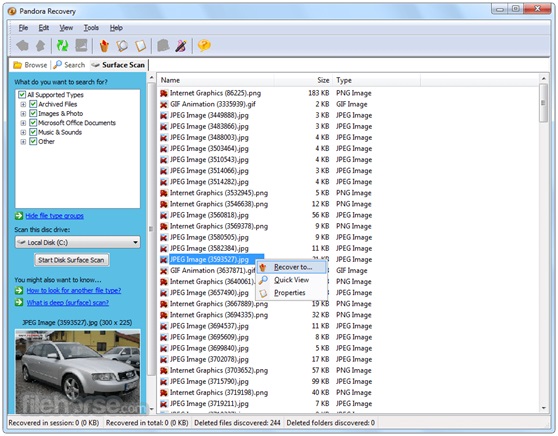
Task: Switch to the Search tab
Action: pos(69,65)
